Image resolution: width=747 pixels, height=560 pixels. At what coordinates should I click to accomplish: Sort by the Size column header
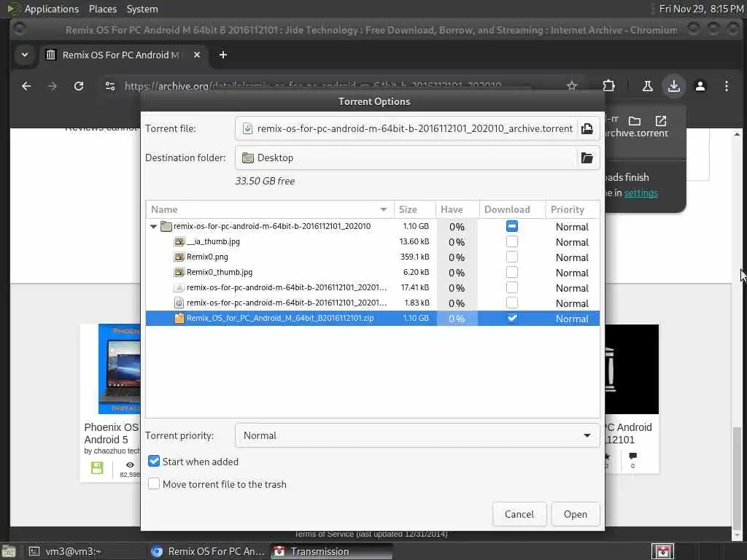[x=414, y=209]
